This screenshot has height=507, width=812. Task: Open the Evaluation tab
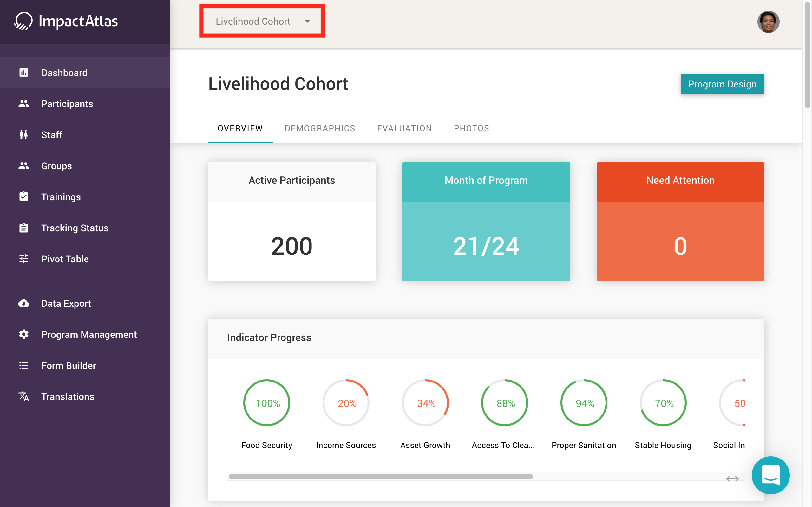click(x=404, y=128)
